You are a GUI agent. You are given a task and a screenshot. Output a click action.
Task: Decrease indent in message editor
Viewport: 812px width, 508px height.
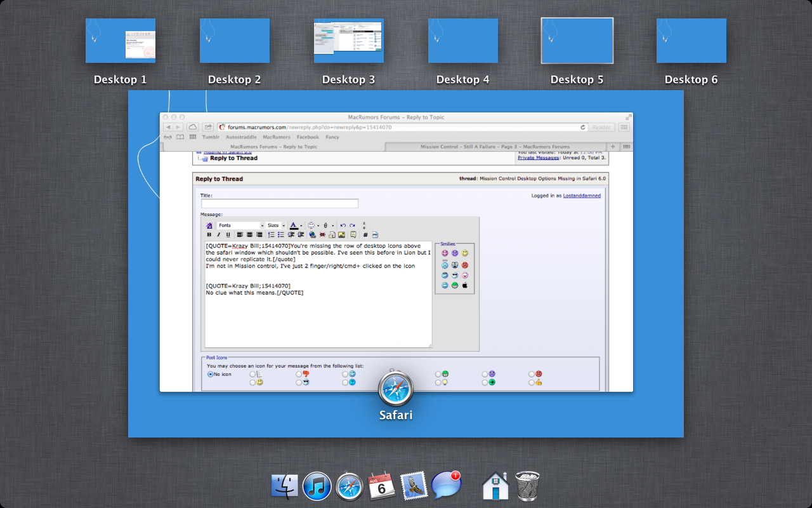coord(291,234)
